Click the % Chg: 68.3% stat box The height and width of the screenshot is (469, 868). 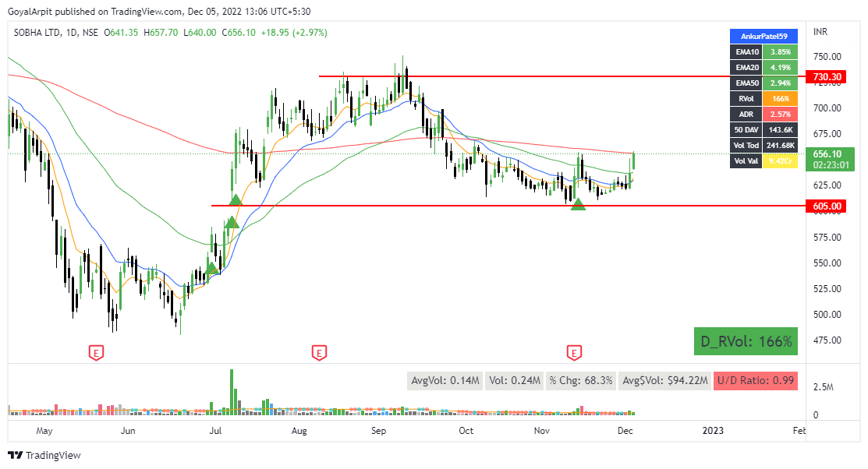581,380
